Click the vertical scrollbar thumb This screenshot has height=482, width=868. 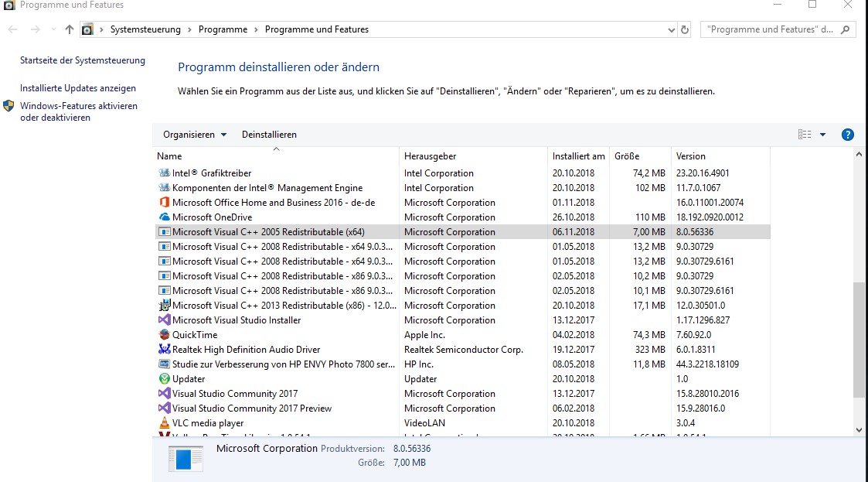(x=859, y=340)
